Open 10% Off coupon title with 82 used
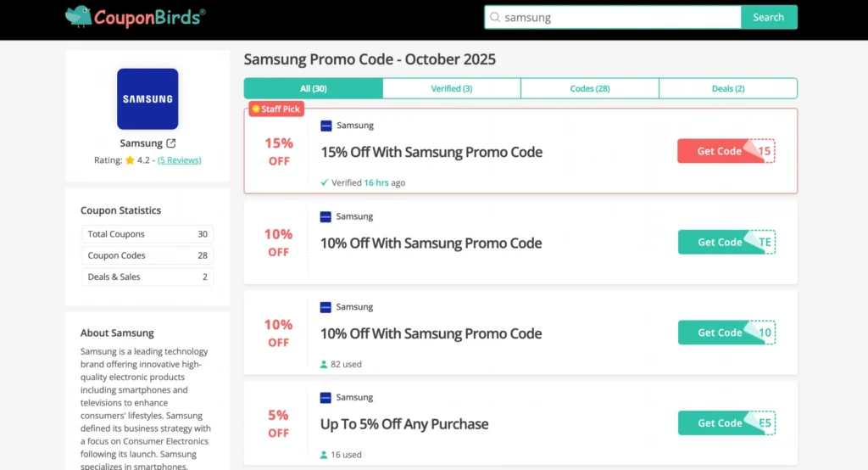The height and width of the screenshot is (470, 868). (x=431, y=333)
